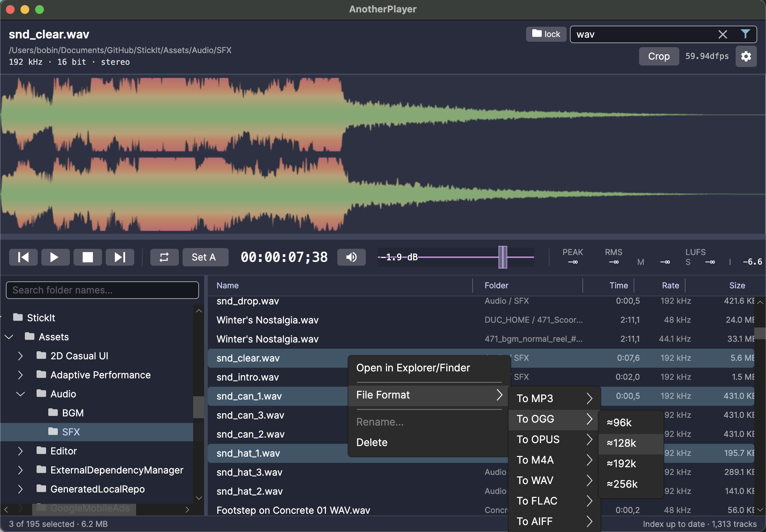Choose Delete from context menu
The height and width of the screenshot is (532, 766).
(428, 442)
